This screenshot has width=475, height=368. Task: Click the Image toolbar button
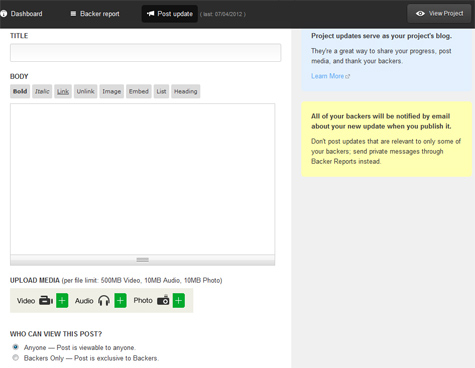point(112,91)
